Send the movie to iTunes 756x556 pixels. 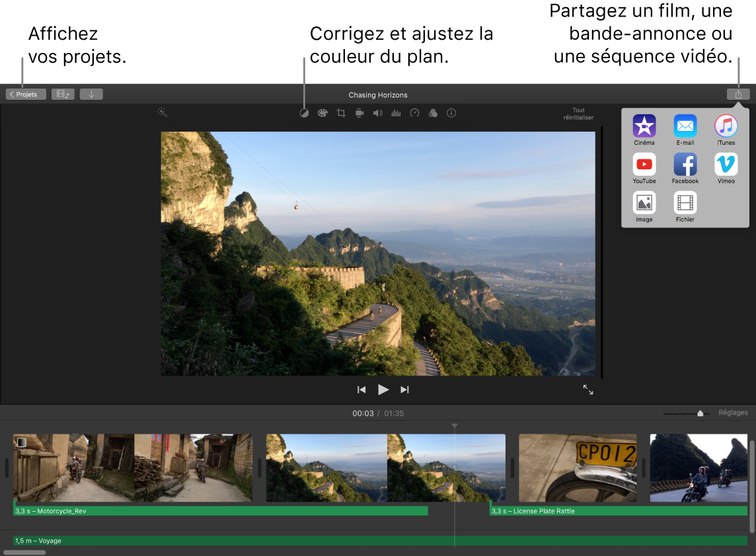726,128
